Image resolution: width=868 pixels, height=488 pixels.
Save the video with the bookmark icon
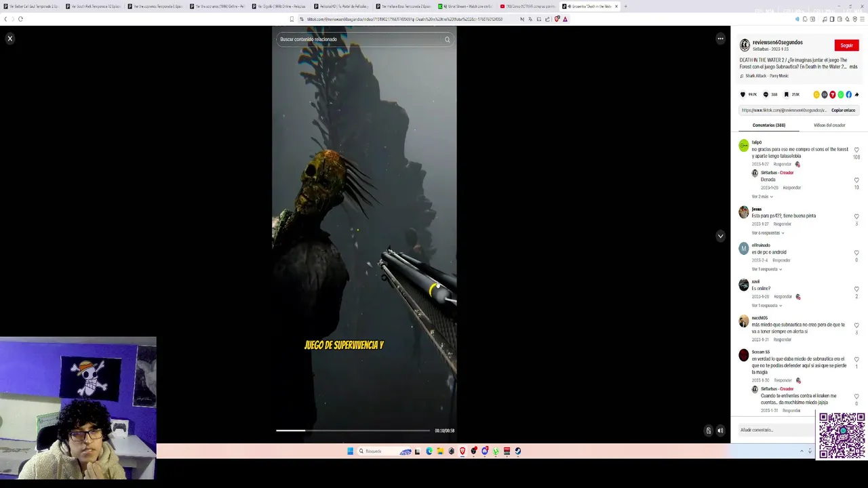[786, 94]
